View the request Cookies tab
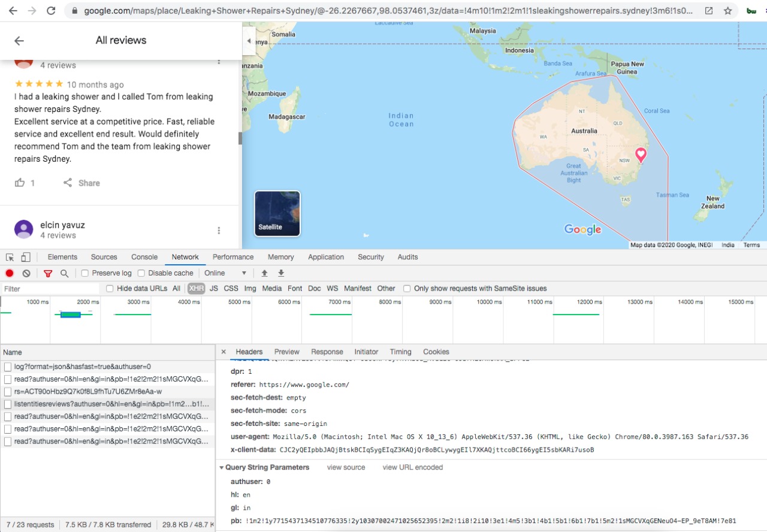 click(x=436, y=352)
